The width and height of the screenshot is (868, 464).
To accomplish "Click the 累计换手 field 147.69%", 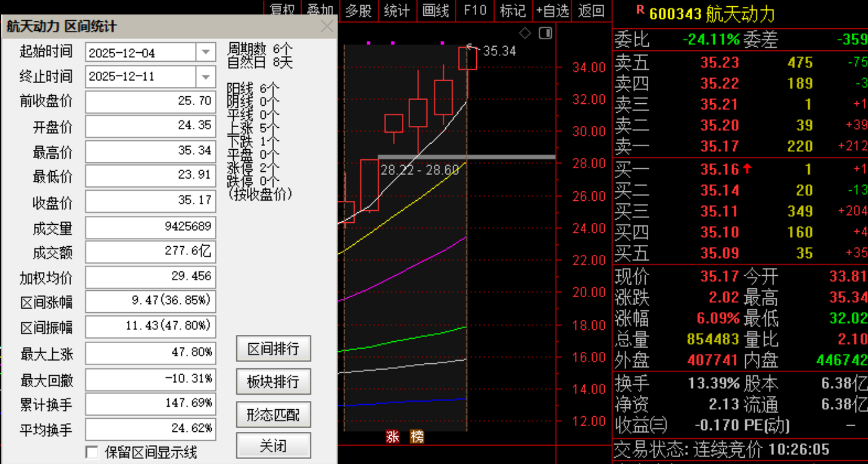I will pyautogui.click(x=151, y=404).
